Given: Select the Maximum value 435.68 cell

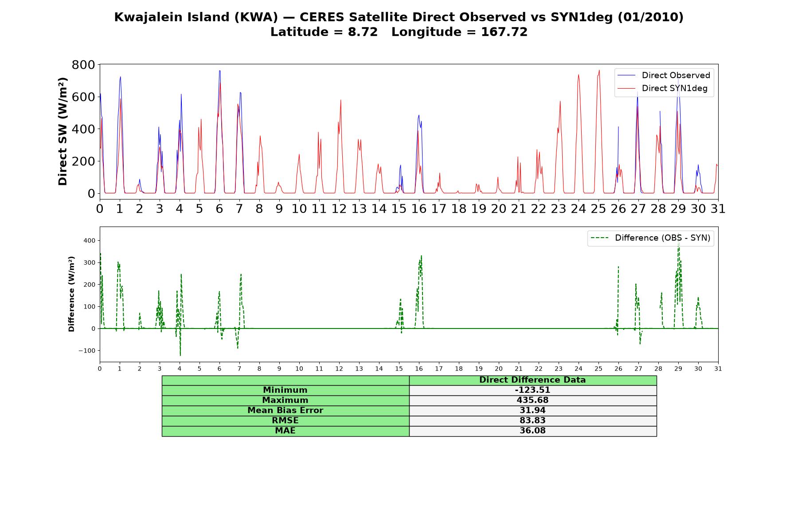Looking at the screenshot, I should pyautogui.click(x=533, y=400).
